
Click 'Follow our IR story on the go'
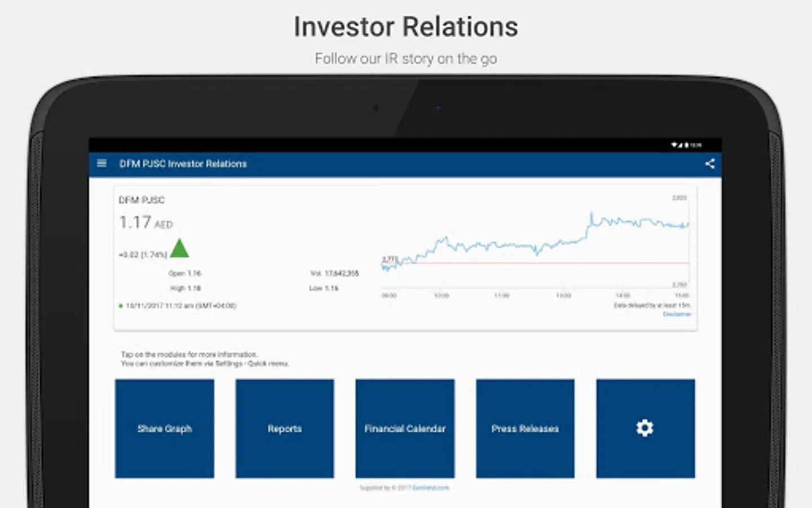coord(406,59)
